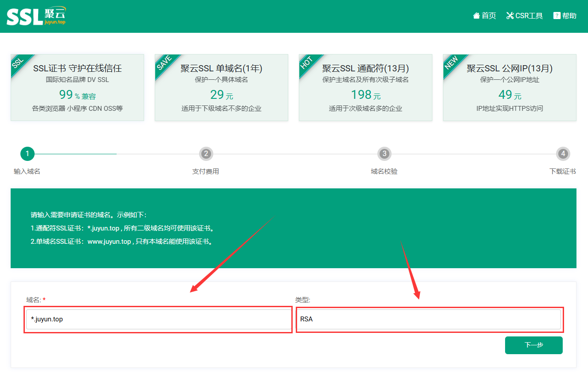Click the 99 % 兼容 text
Image resolution: width=588 pixels, height=375 pixels.
[x=77, y=95]
